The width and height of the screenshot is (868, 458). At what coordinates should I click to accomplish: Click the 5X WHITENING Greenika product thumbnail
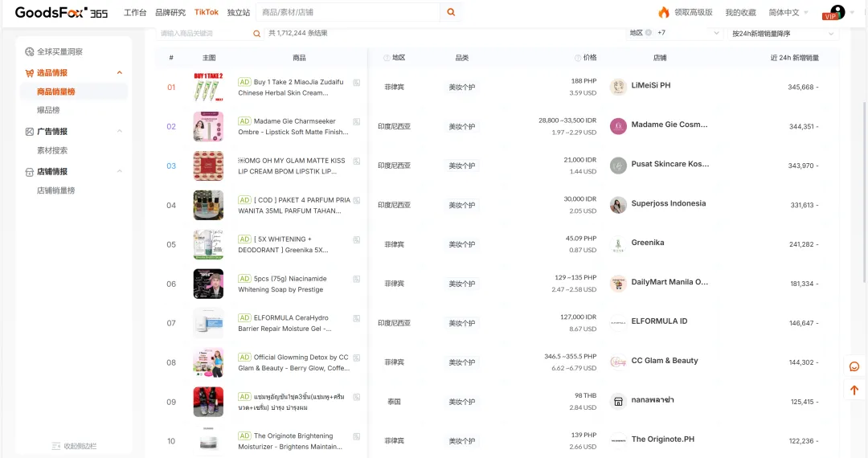(208, 244)
